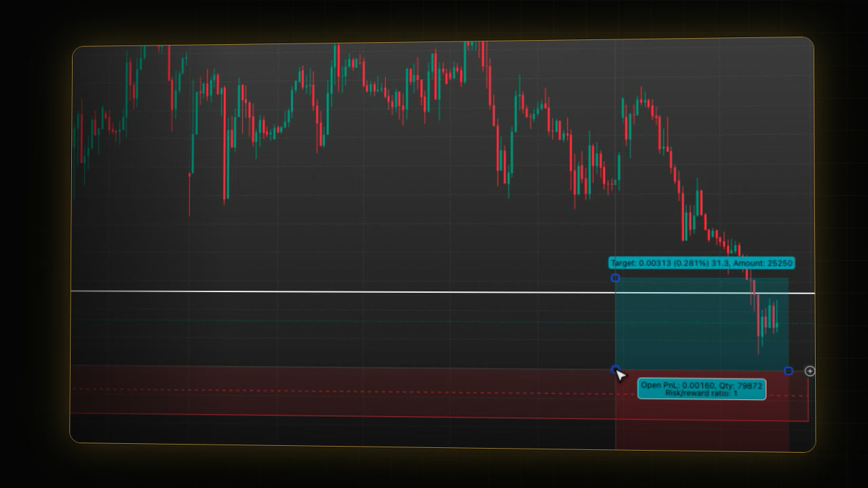This screenshot has width=868, height=488.
Task: Click the circled plus icon beside the entry line
Action: (810, 371)
